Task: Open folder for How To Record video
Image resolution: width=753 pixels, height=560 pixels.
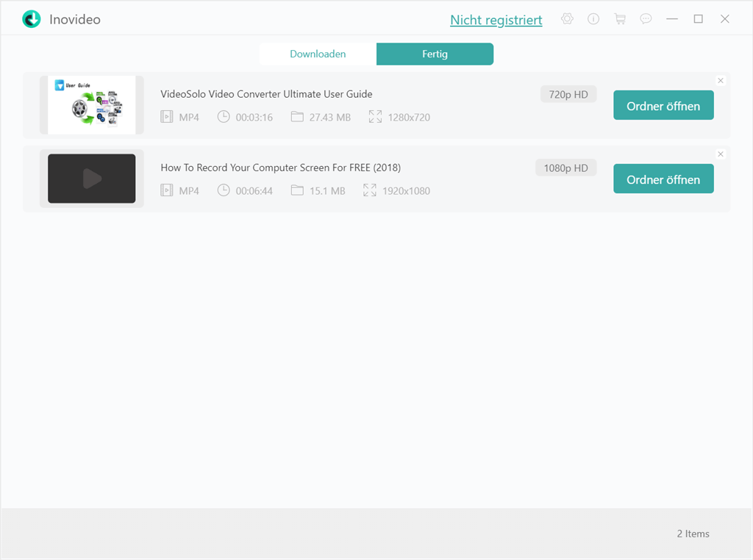Action: click(663, 179)
